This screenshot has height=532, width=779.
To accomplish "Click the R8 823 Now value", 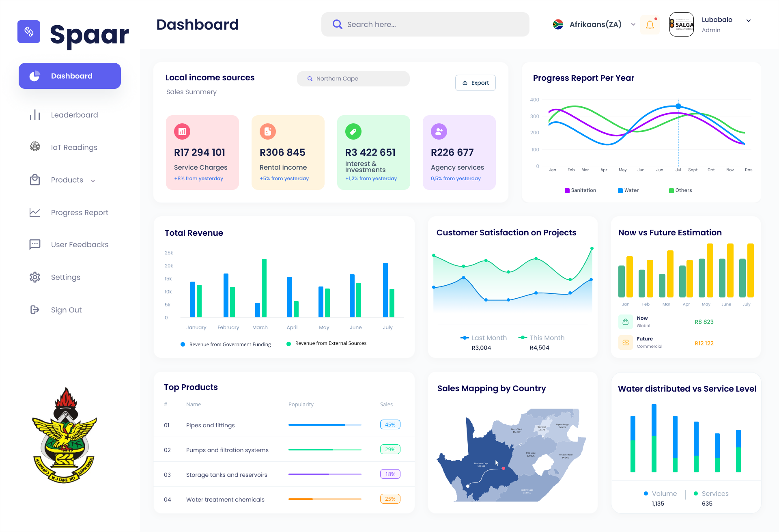I will pyautogui.click(x=704, y=322).
